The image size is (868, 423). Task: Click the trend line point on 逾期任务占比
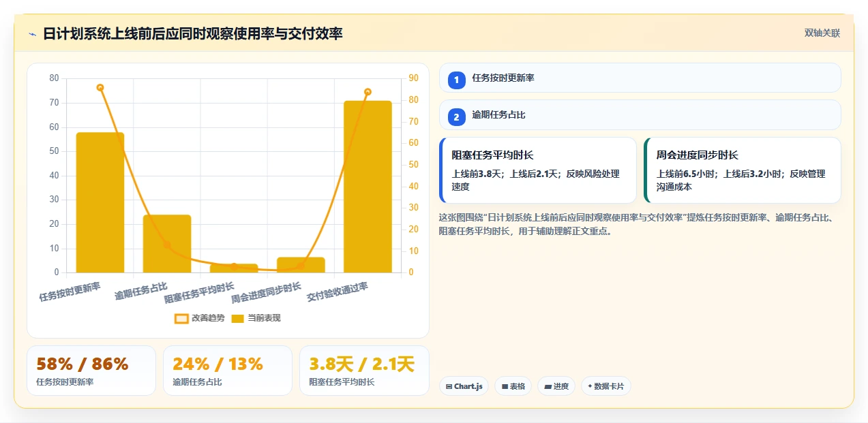(x=167, y=245)
